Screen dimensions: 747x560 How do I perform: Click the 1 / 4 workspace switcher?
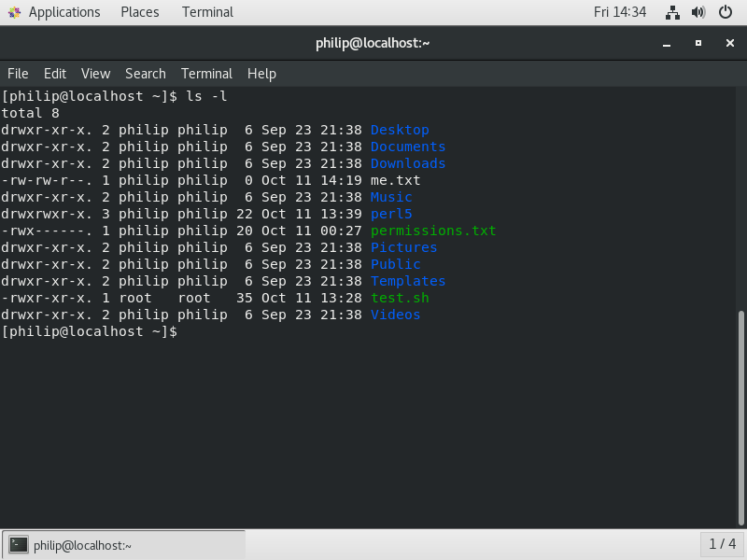[x=722, y=544]
